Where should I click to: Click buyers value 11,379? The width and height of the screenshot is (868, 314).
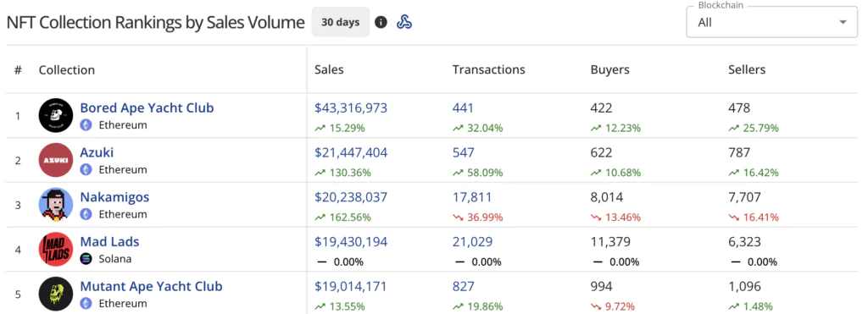point(610,241)
